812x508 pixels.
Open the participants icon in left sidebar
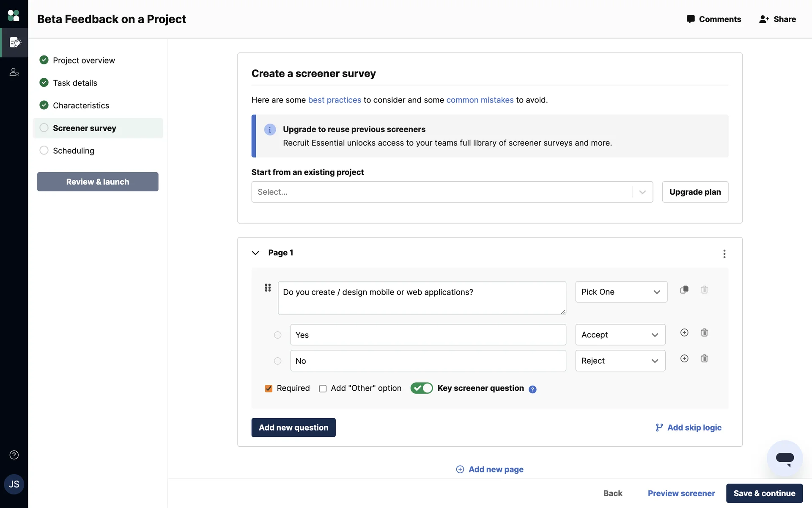pyautogui.click(x=14, y=72)
